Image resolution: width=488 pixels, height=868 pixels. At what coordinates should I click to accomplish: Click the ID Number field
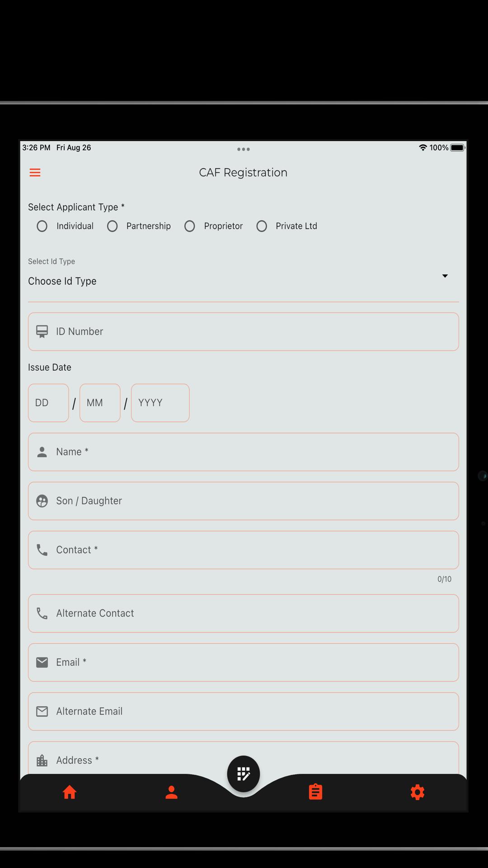[243, 331]
